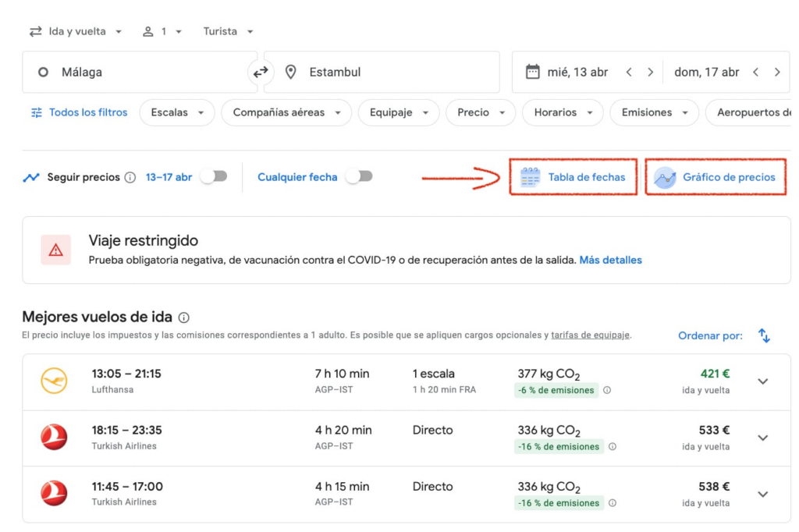Open Gráfico de precios price graph
The height and width of the screenshot is (532, 799).
pos(716,178)
